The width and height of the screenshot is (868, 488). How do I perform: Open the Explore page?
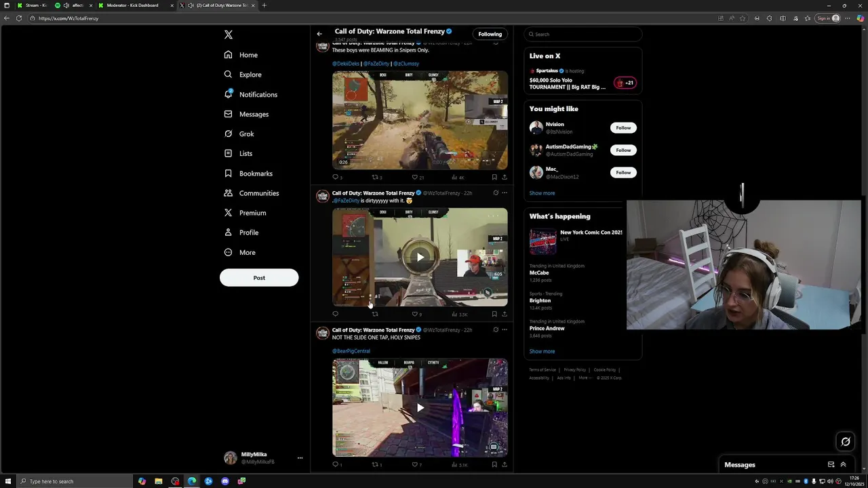click(243, 75)
